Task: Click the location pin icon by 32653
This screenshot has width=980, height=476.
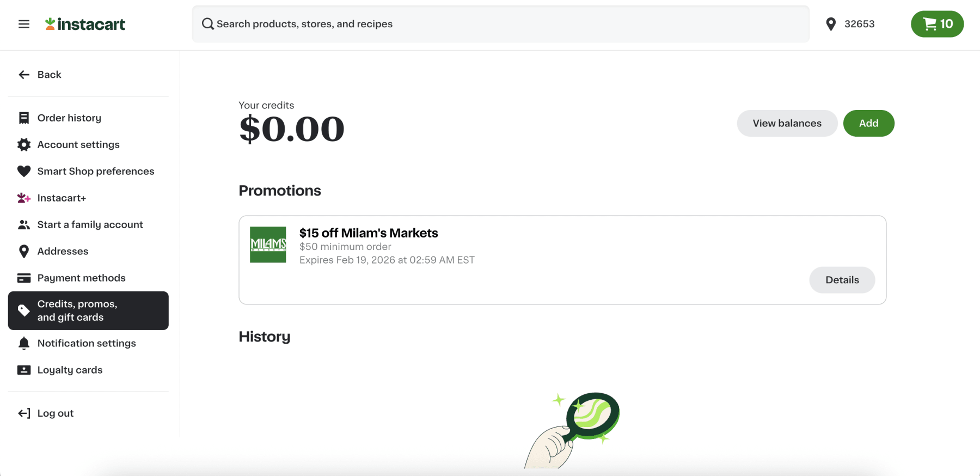Action: 831,24
